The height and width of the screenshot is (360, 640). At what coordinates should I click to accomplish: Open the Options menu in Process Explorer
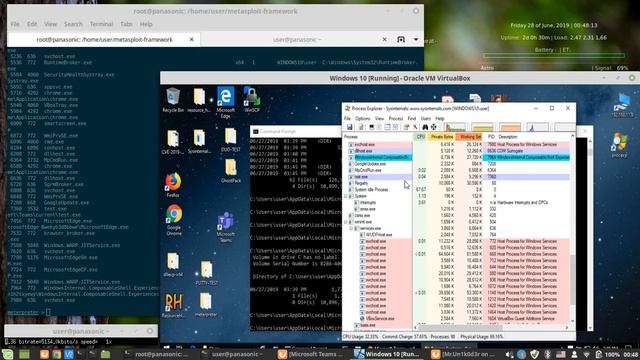click(x=362, y=118)
